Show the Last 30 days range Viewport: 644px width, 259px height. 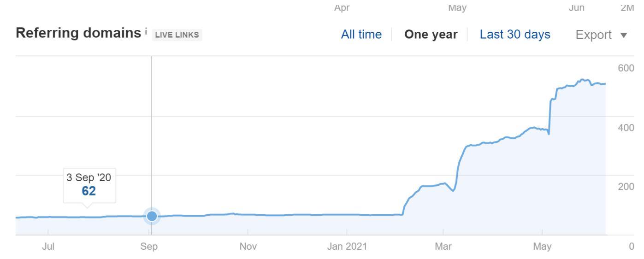coord(515,35)
